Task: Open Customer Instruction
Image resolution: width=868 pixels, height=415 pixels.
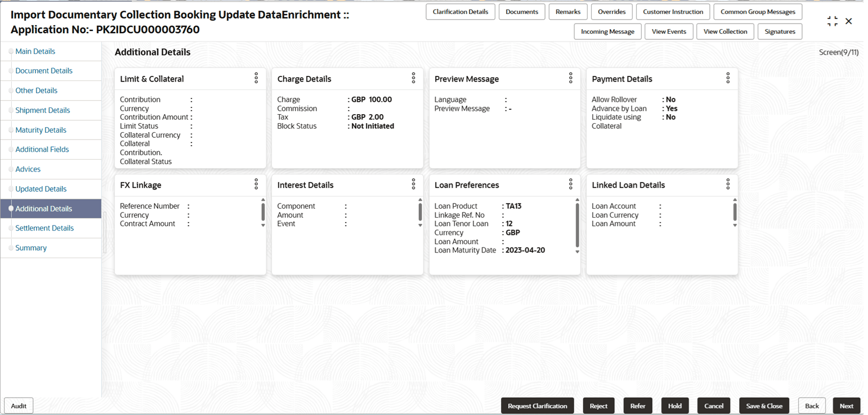Action: pyautogui.click(x=673, y=12)
